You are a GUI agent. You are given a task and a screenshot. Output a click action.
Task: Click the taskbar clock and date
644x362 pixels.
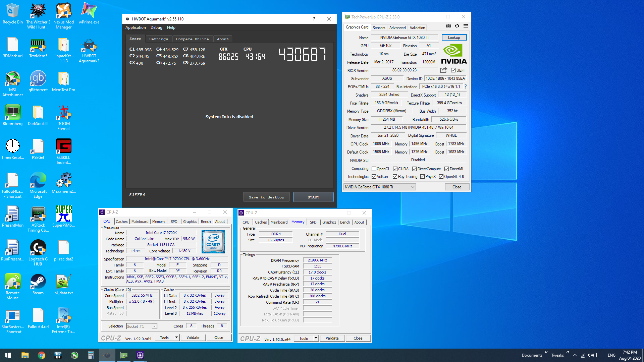[x=630, y=355]
